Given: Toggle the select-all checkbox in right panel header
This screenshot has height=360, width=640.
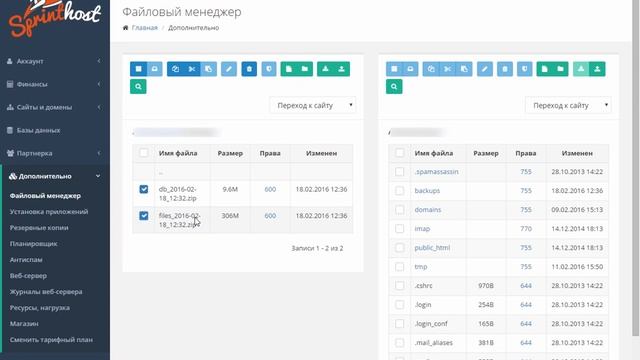Looking at the screenshot, I should point(399,153).
